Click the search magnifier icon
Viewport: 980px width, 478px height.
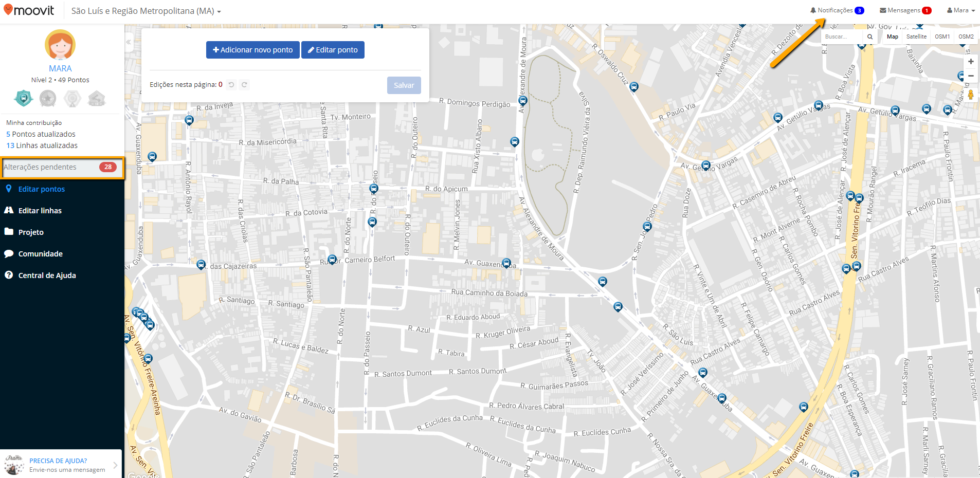[x=870, y=36]
